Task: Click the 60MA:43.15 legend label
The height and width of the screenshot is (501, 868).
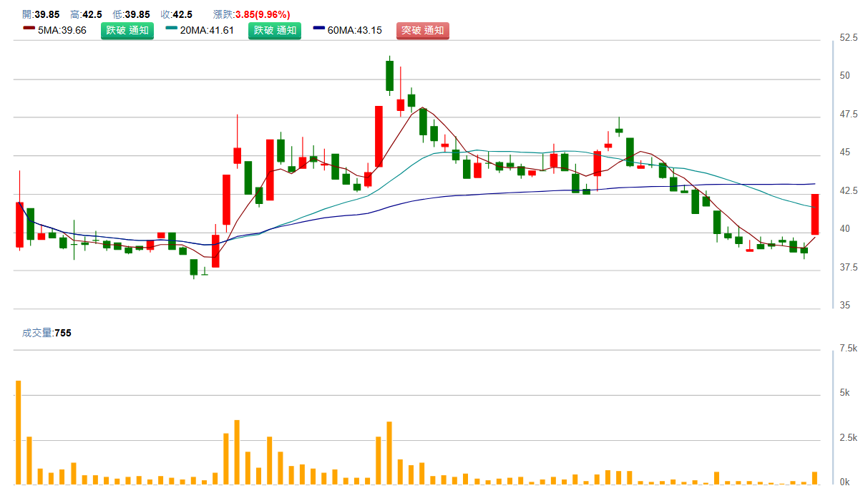Action: [355, 31]
